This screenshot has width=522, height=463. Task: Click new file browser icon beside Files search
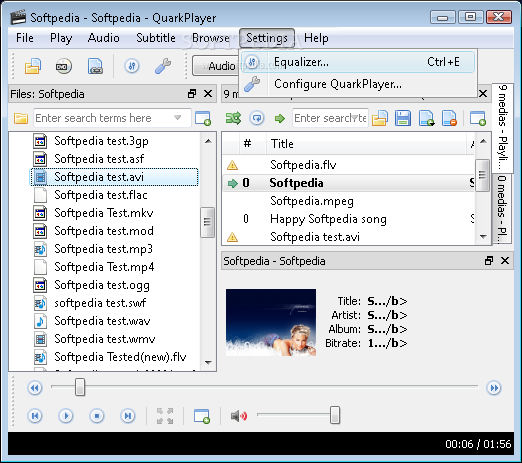(203, 118)
